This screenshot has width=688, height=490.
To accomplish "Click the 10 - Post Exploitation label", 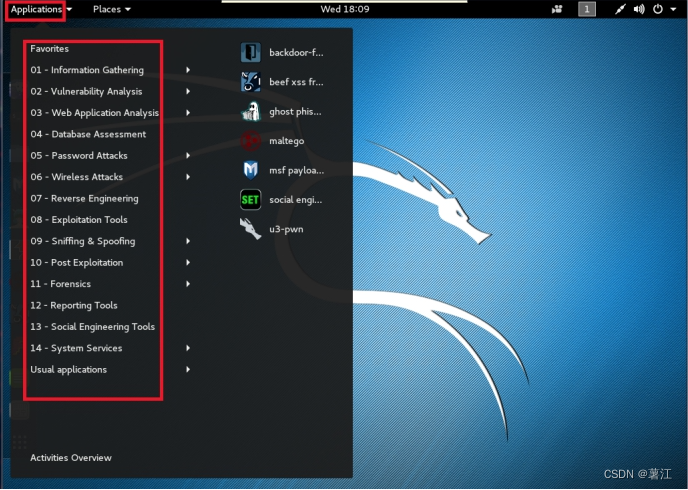I will click(77, 263).
